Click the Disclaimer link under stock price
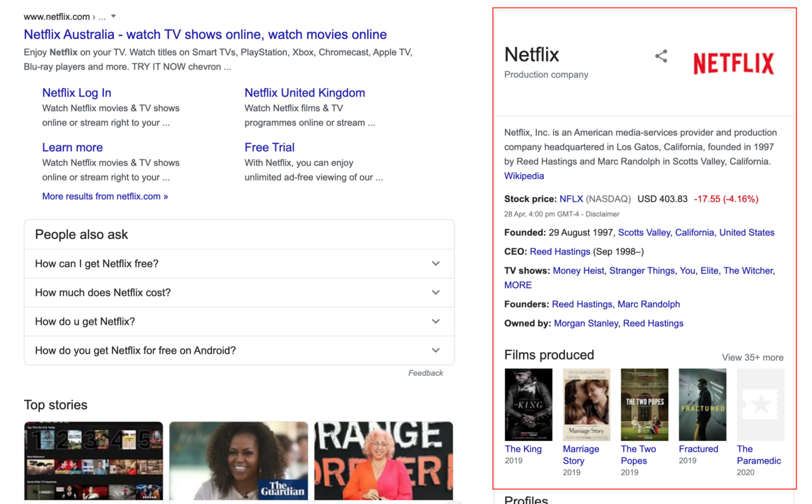The width and height of the screenshot is (812, 504). (602, 214)
